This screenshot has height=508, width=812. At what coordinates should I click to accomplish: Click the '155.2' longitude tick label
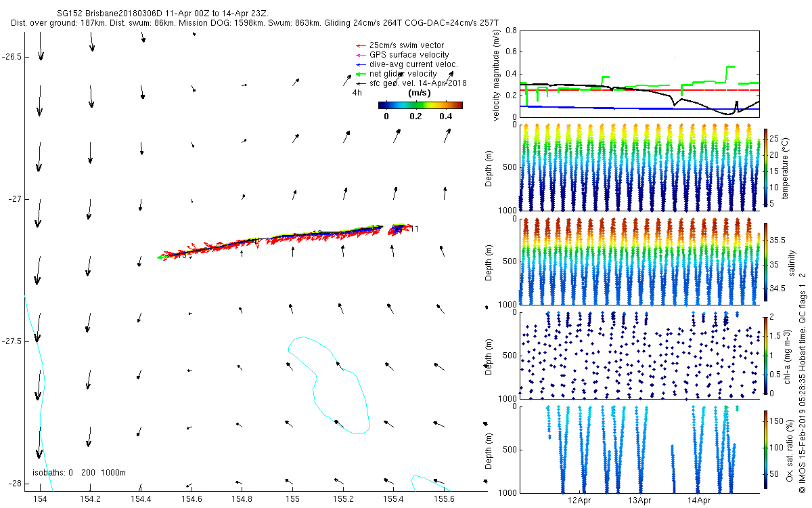pyautogui.click(x=343, y=499)
